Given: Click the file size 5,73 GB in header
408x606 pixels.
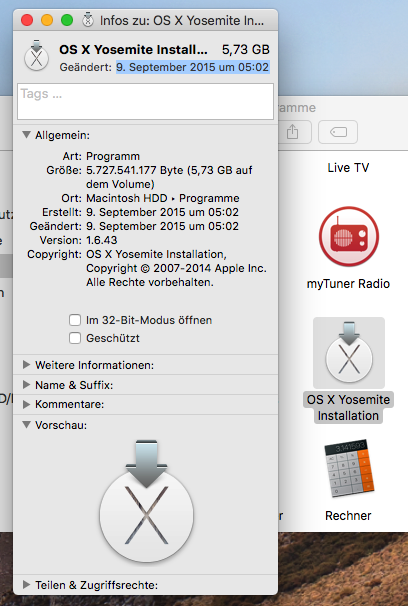Looking at the screenshot, I should coord(246,49).
